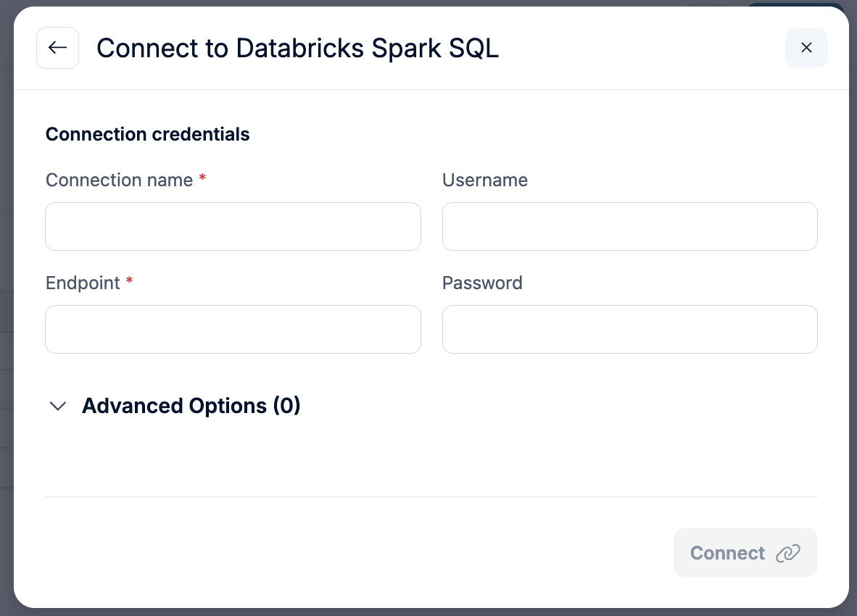
Task: Select the Endpoint input field
Action: click(x=233, y=330)
